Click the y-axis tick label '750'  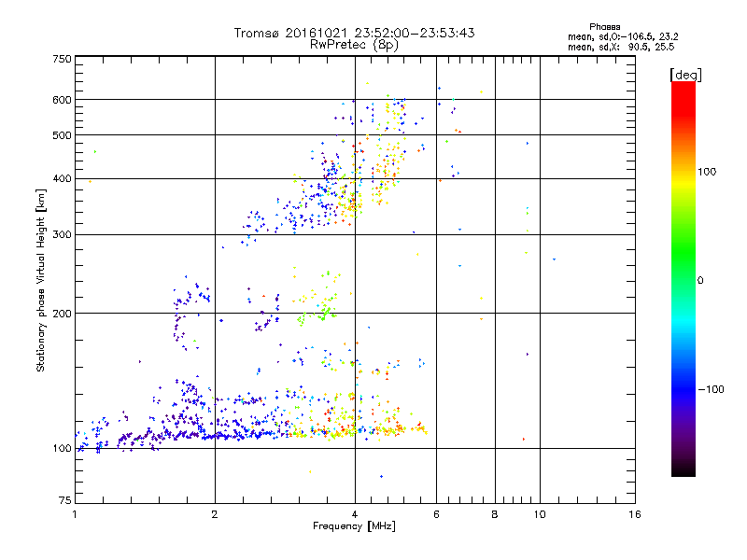point(62,59)
